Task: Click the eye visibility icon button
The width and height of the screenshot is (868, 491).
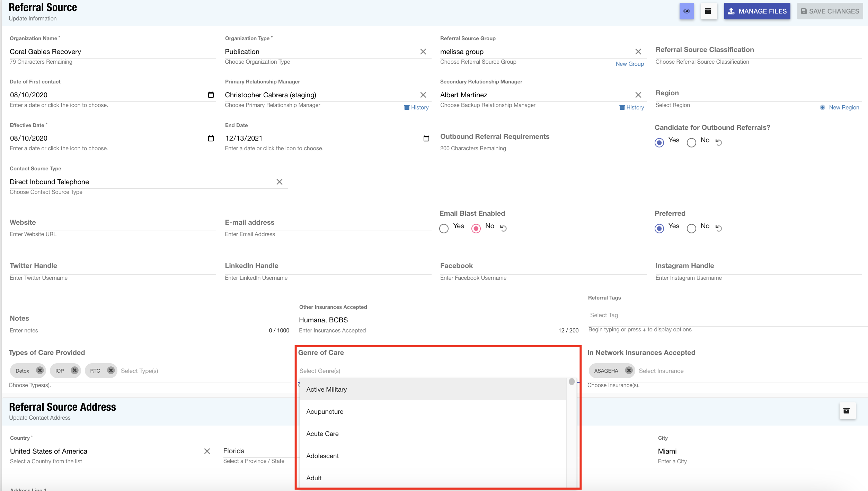Action: click(687, 11)
